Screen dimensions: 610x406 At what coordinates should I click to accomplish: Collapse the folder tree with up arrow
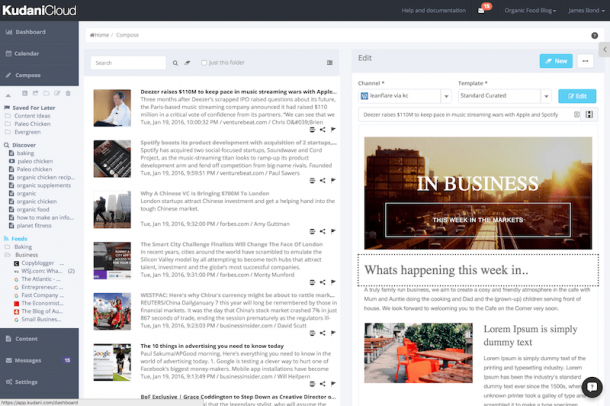[x=8, y=94]
